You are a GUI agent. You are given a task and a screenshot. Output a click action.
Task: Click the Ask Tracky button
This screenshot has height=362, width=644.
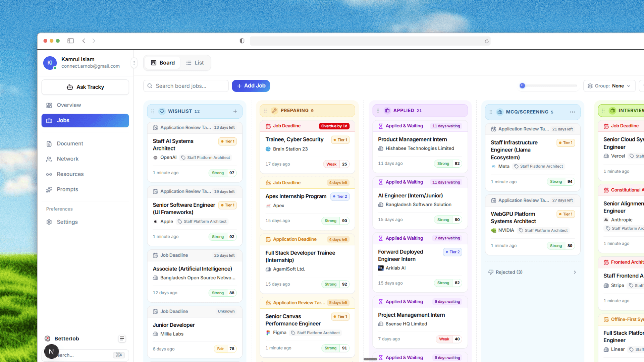[x=85, y=87]
